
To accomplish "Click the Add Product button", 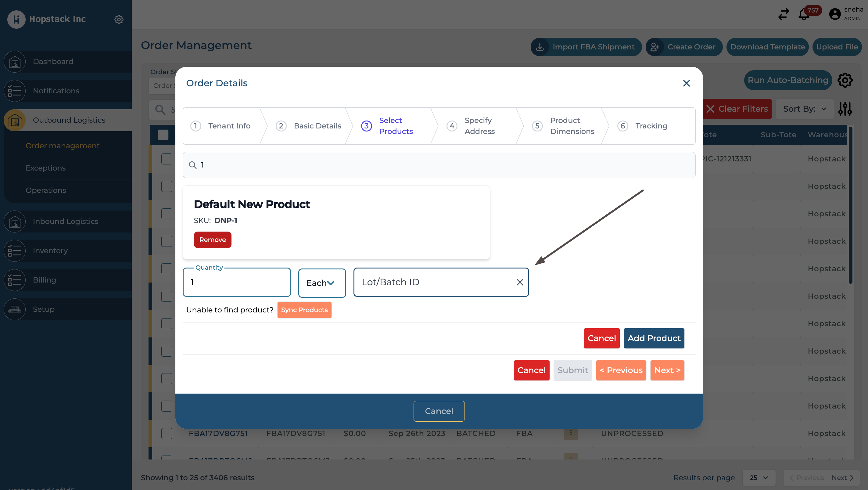I will click(654, 338).
